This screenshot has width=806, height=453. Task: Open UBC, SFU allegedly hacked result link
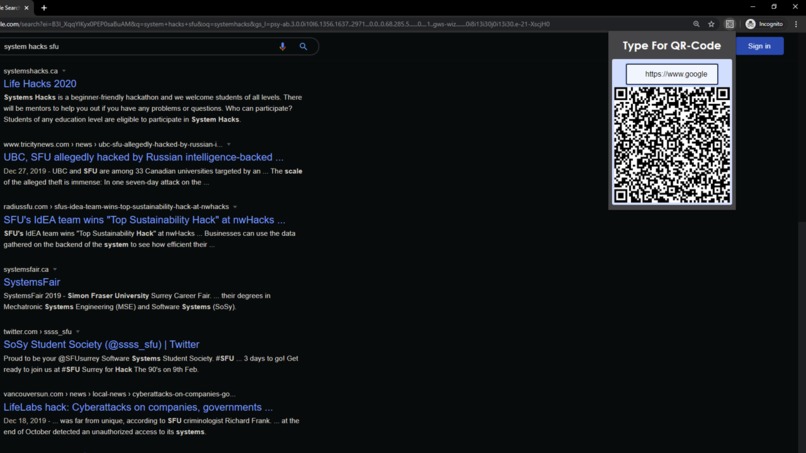coord(143,157)
